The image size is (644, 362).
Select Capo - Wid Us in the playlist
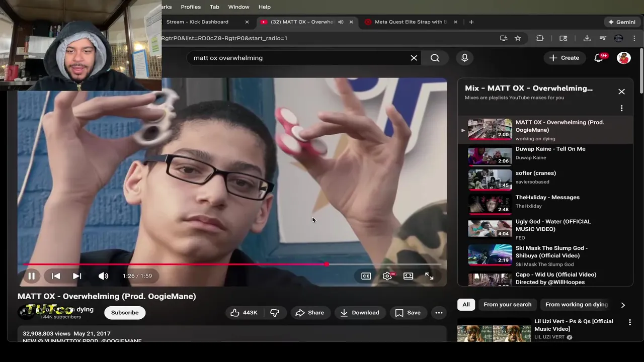click(x=546, y=278)
